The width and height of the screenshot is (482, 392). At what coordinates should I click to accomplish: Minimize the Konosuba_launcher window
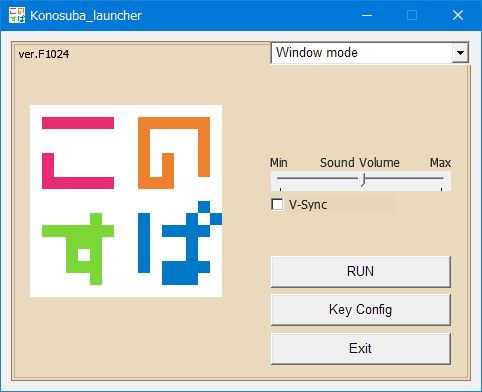[x=367, y=15]
